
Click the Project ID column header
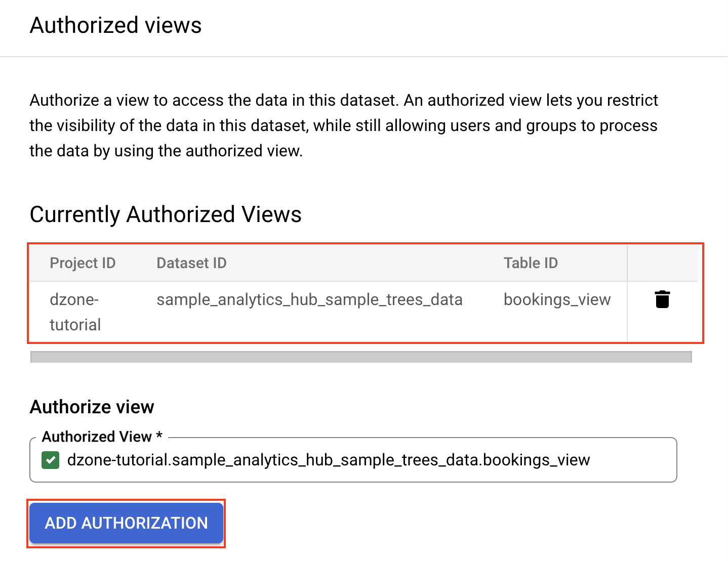(83, 263)
